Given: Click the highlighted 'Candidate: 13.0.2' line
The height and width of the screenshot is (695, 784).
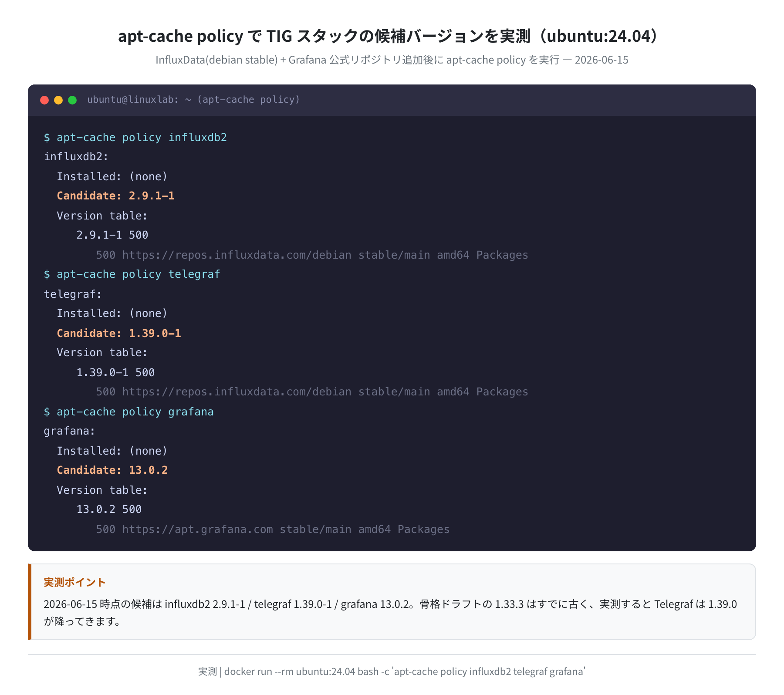Looking at the screenshot, I should tap(112, 470).
